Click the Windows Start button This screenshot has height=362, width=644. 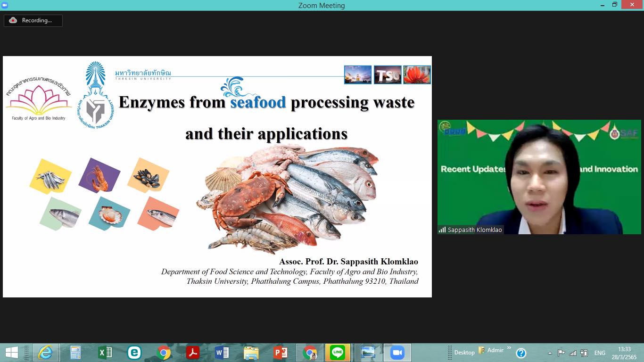11,353
